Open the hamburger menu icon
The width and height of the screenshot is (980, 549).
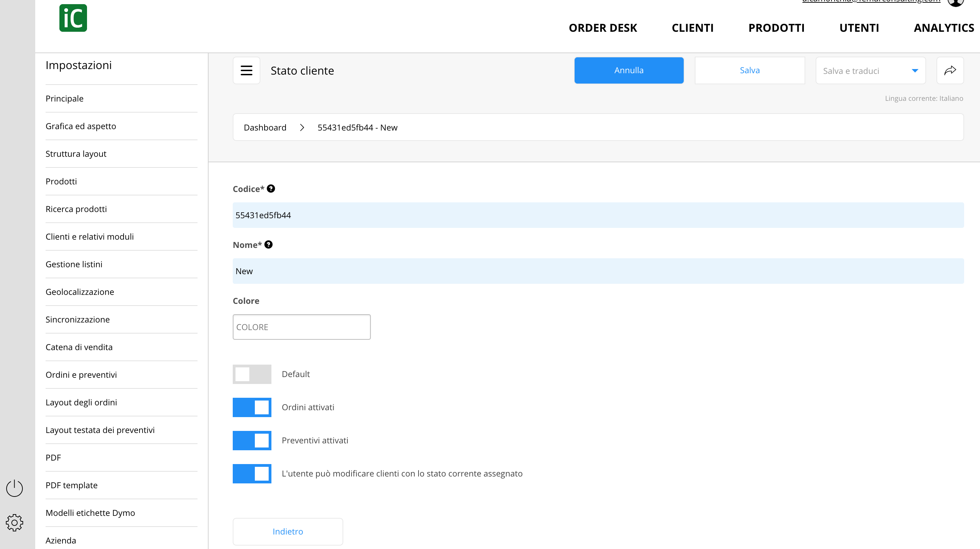pyautogui.click(x=247, y=70)
